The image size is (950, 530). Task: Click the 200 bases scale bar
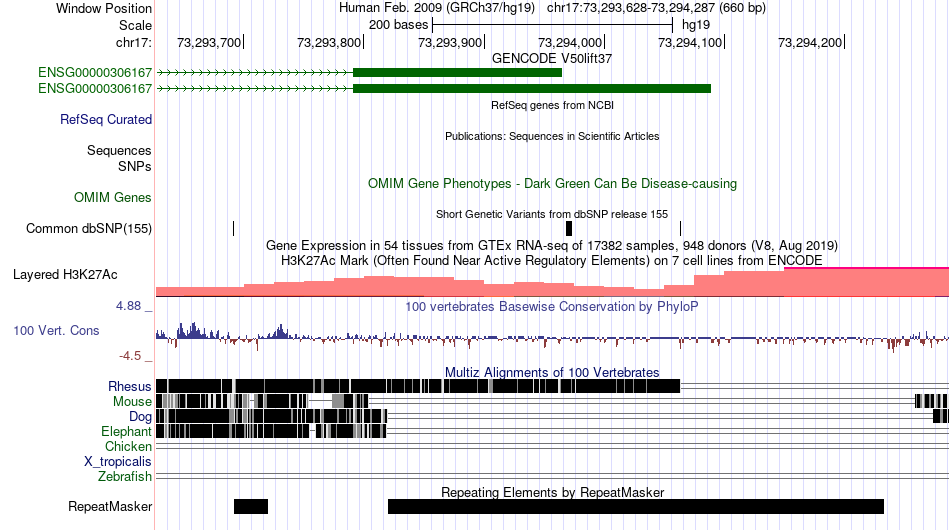(553, 25)
